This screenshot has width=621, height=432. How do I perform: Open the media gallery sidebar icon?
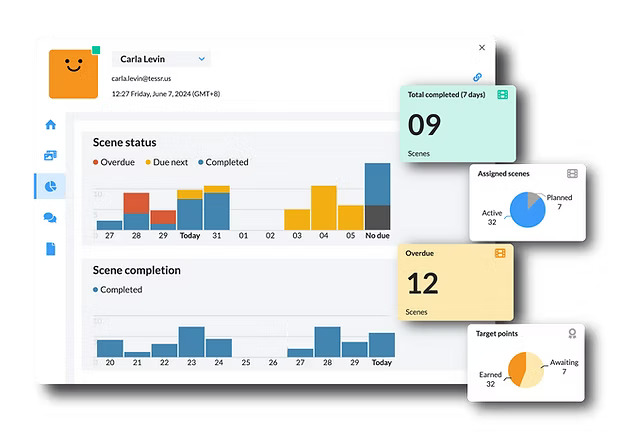[x=50, y=155]
